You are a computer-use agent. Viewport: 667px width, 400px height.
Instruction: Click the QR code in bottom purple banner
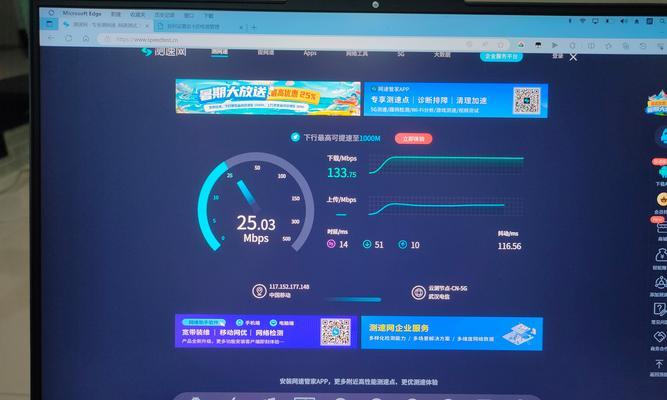(x=336, y=331)
